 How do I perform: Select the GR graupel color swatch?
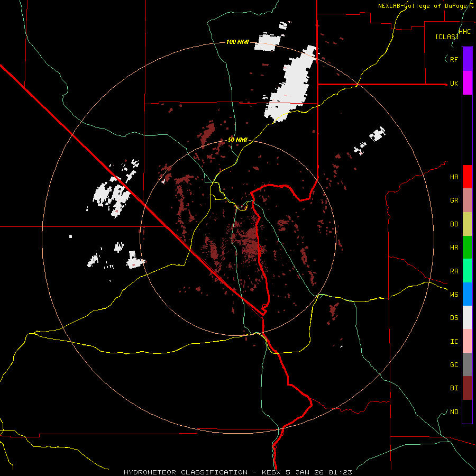tap(467, 200)
